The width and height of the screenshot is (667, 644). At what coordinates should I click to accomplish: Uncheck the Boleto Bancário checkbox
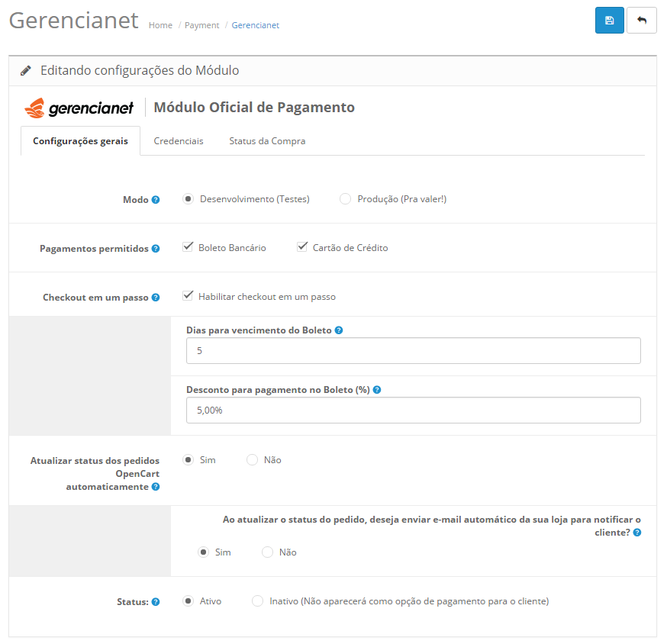tap(188, 247)
